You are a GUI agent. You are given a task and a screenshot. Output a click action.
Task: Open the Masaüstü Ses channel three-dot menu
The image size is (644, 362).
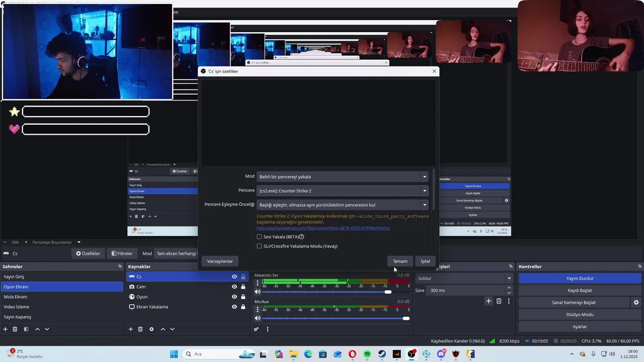(x=258, y=283)
